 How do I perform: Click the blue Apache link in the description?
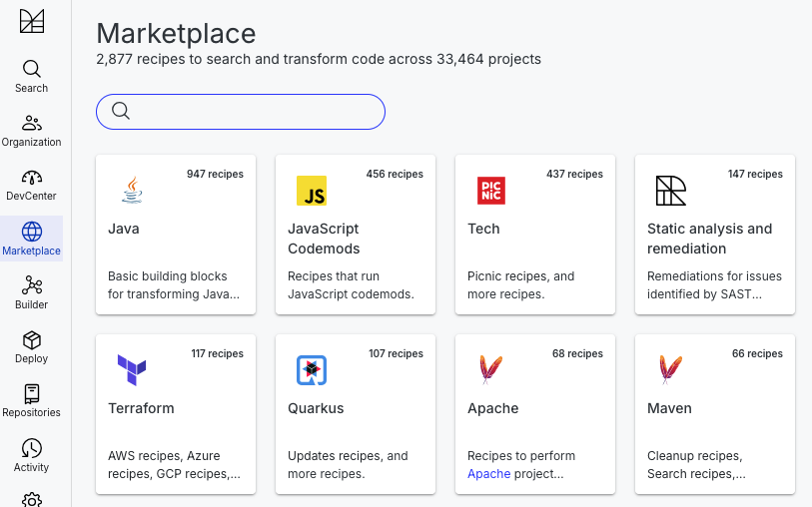488,474
